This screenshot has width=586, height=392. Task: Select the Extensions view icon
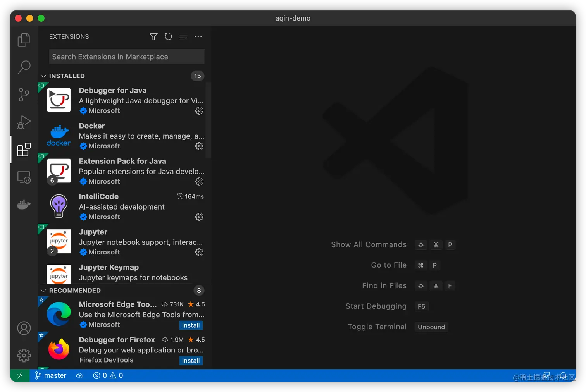click(x=24, y=150)
